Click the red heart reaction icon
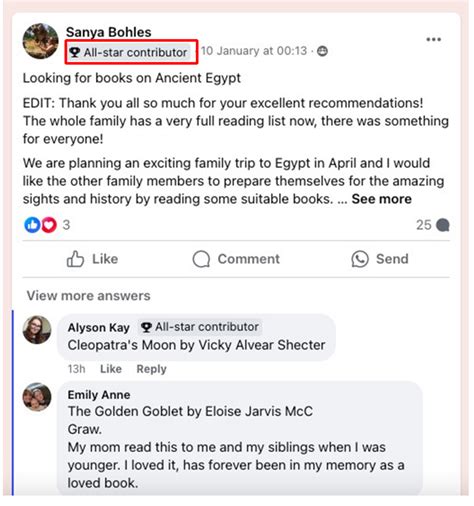The image size is (474, 506). (49, 225)
